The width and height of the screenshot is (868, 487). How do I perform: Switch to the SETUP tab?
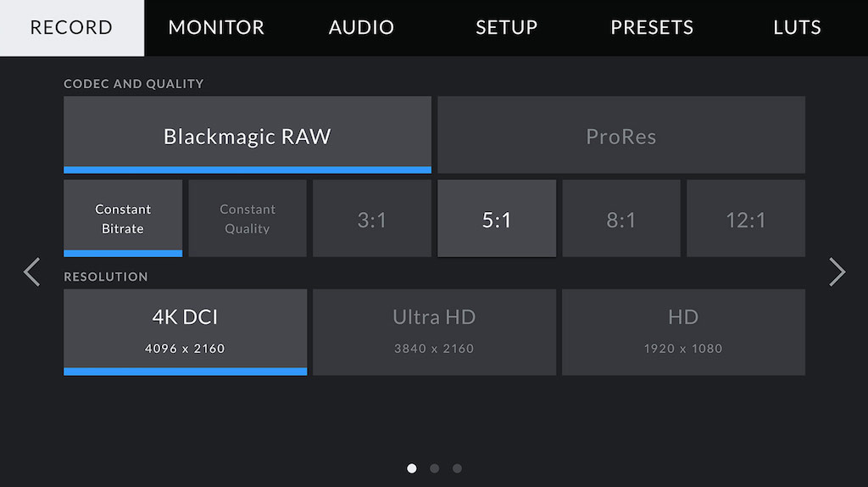(x=507, y=28)
